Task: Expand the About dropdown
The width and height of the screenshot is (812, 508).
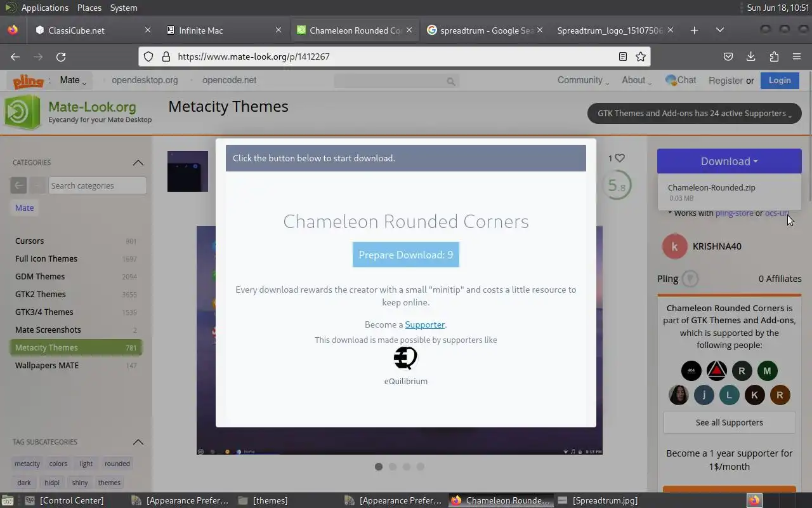Action: 636,80
